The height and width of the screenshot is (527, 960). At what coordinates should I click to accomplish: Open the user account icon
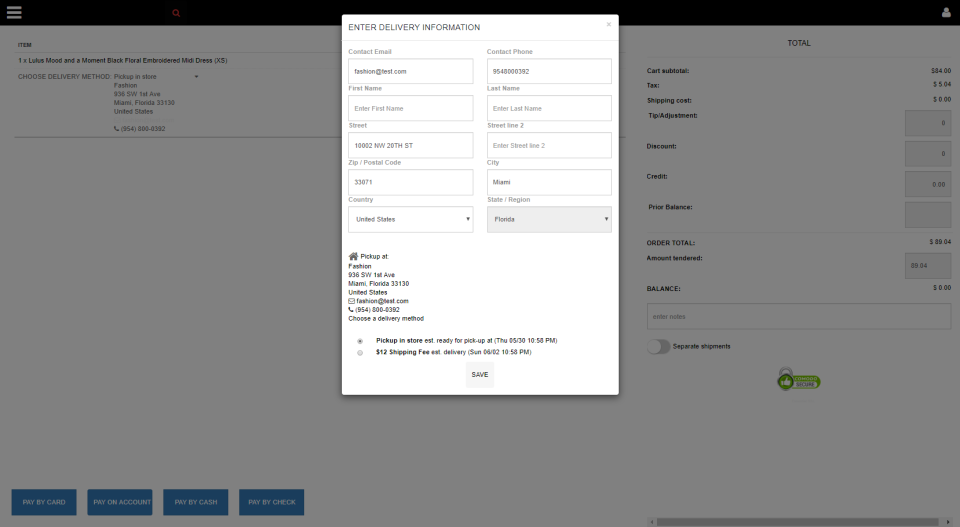tap(946, 12)
